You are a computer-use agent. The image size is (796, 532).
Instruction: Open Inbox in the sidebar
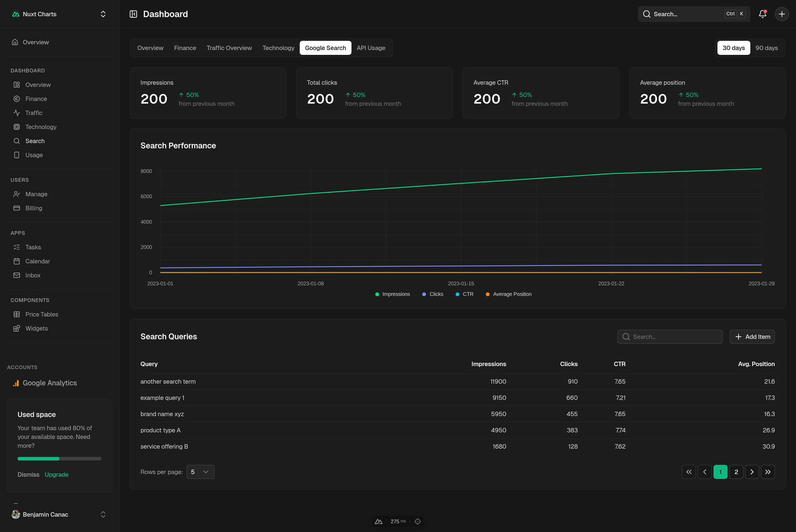[x=32, y=275]
